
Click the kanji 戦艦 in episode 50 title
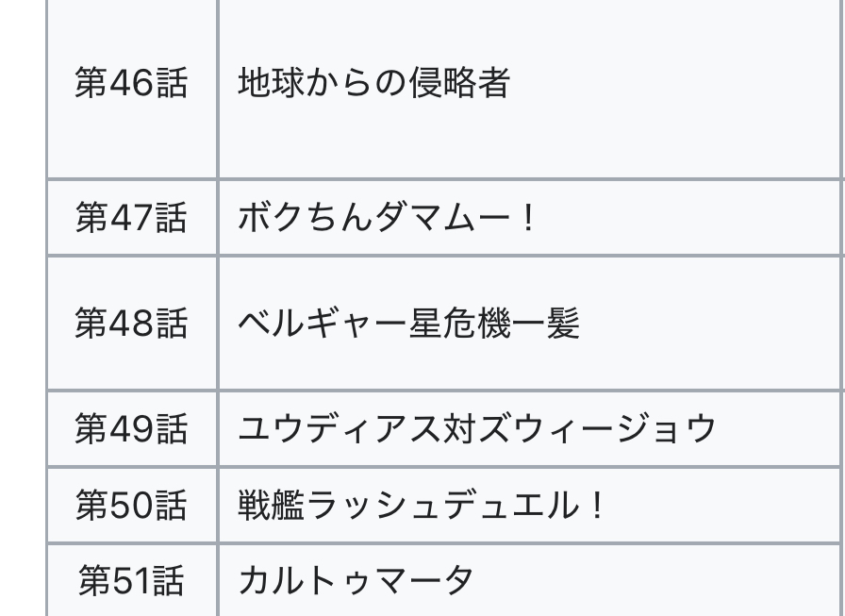coord(272,507)
